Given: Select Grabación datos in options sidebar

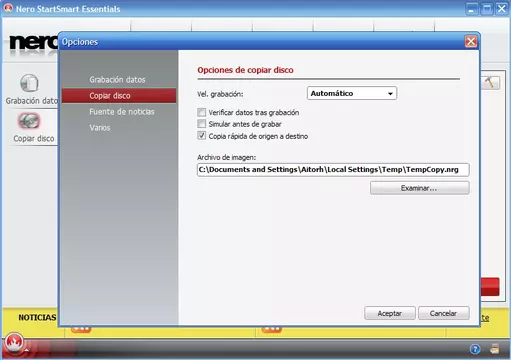Looking at the screenshot, I should coord(117,80).
